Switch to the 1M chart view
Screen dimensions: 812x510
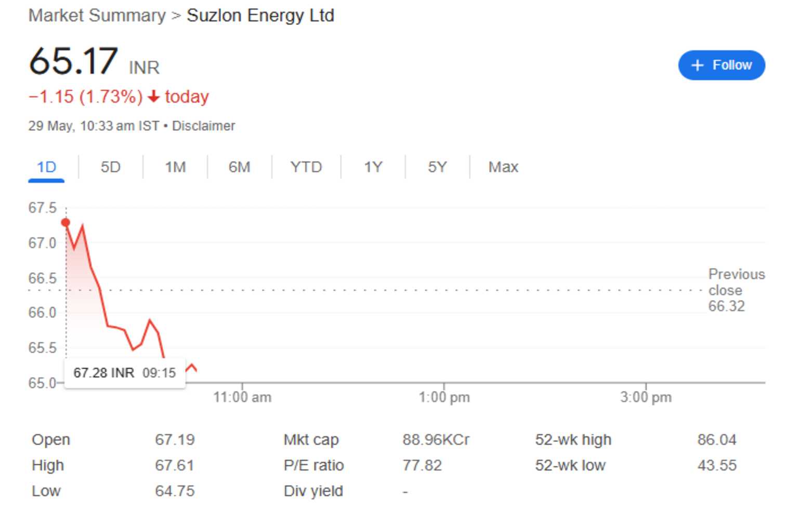coord(175,167)
